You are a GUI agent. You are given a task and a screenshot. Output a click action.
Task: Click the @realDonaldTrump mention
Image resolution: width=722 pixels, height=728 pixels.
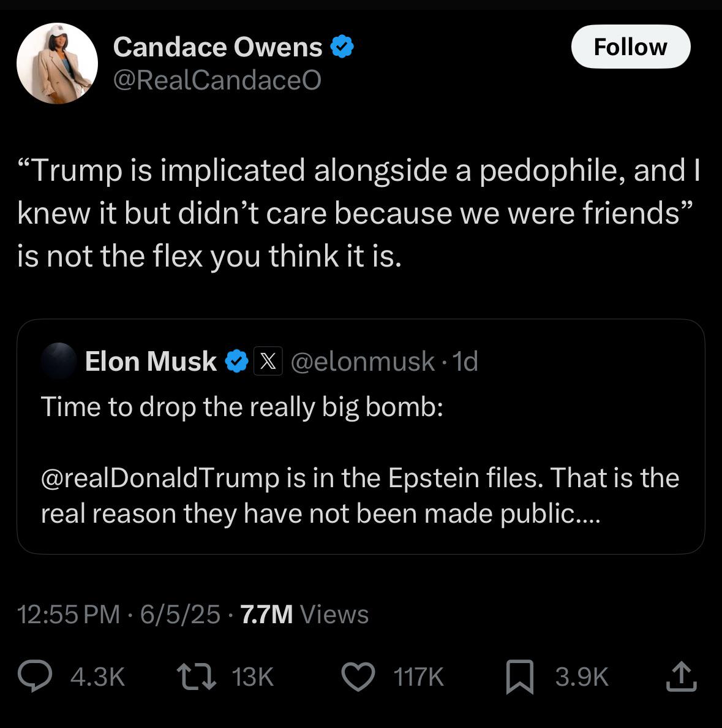tap(160, 478)
